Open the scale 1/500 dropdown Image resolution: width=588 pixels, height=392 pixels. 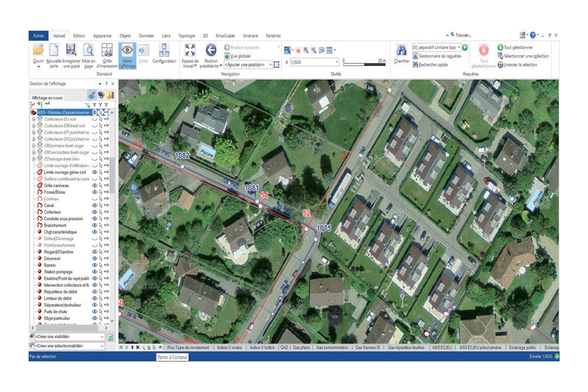[336, 62]
